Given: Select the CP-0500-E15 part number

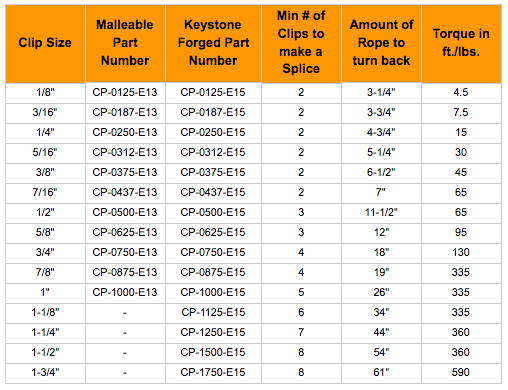Looking at the screenshot, I should (213, 213).
